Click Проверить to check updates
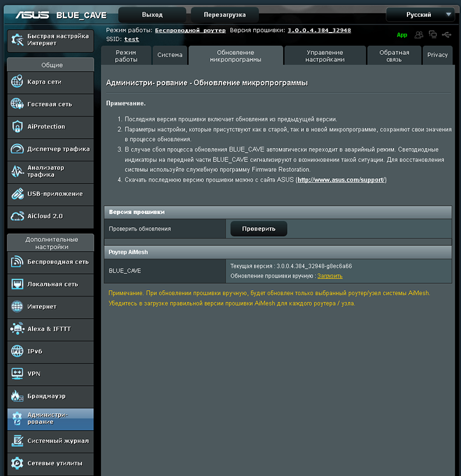This screenshot has width=461, height=476. (258, 228)
